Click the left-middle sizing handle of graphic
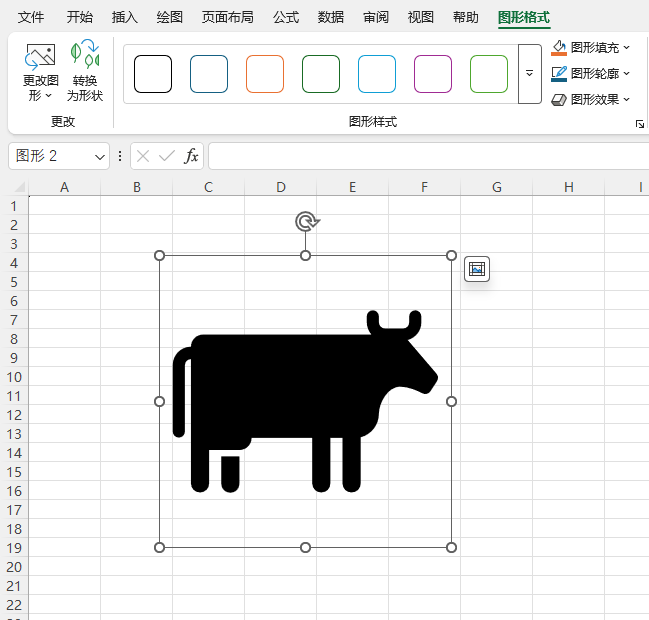 click(159, 401)
